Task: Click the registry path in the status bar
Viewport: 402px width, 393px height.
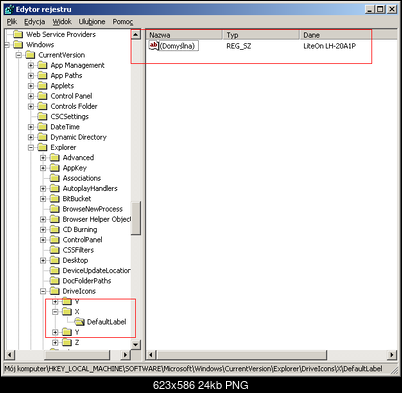Action: tap(193, 369)
